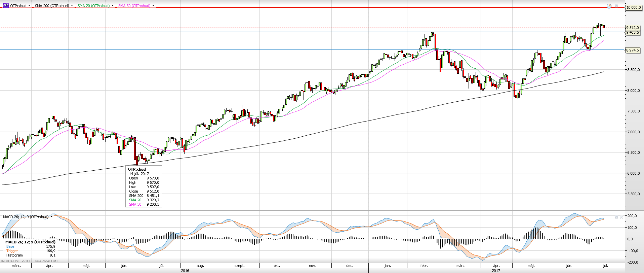Click 'SMA 200 8 451,1' value in data box
This screenshot has height=273, width=644.
(153, 196)
